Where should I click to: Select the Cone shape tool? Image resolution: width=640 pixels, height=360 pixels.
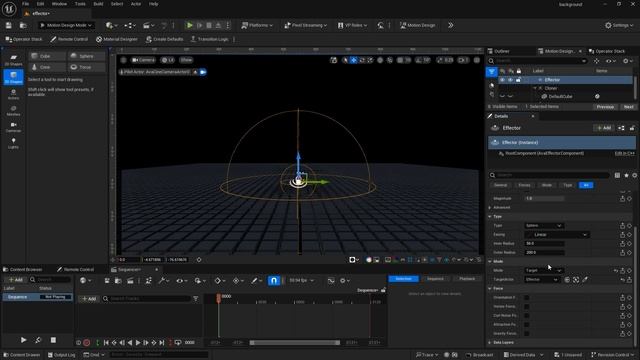tap(47, 67)
